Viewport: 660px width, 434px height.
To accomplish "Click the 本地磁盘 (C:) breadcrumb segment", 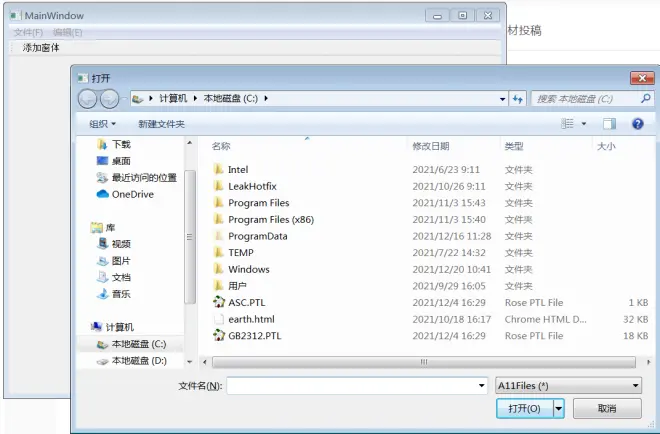I will [x=231, y=99].
